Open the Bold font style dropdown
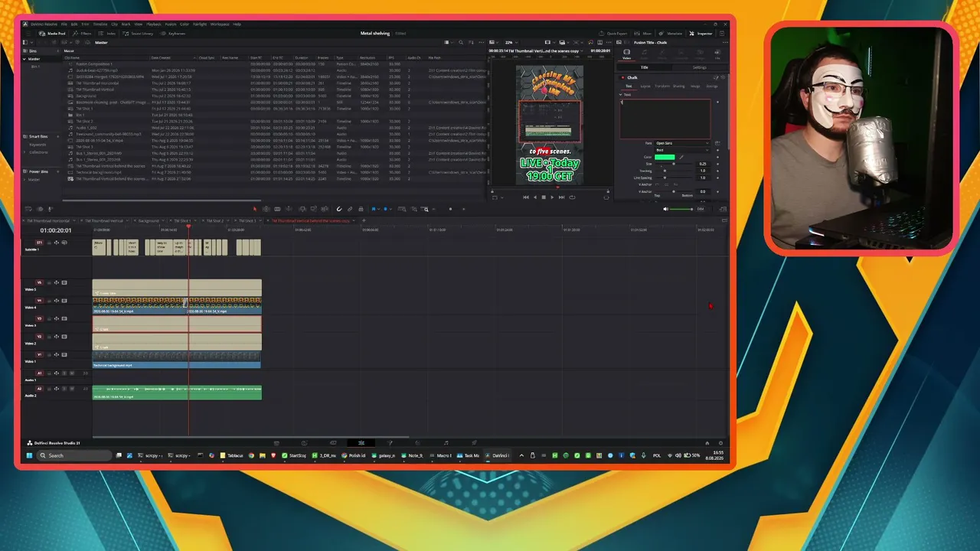The height and width of the screenshot is (551, 980). coord(683,150)
